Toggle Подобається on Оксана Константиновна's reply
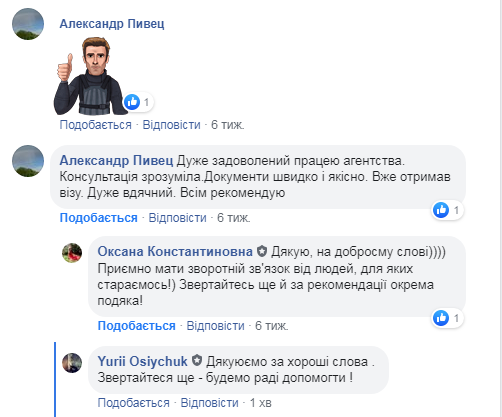This screenshot has height=417, width=502. [136, 326]
